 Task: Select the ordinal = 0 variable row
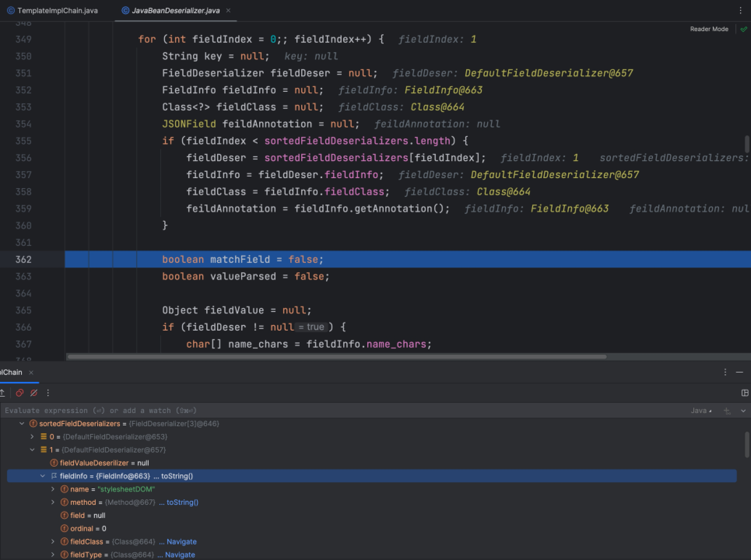[x=372, y=528]
